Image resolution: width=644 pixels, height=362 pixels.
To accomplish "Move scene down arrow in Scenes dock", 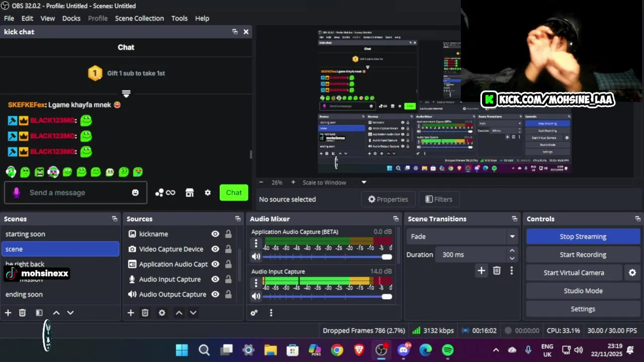I will point(70,313).
